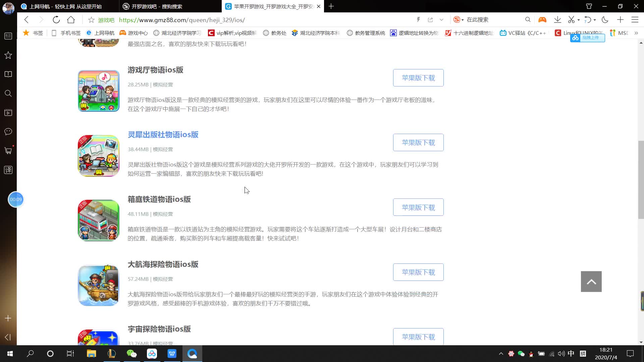The width and height of the screenshot is (644, 362).
Task: Click the back-to-top arrow button
Action: pyautogui.click(x=591, y=282)
